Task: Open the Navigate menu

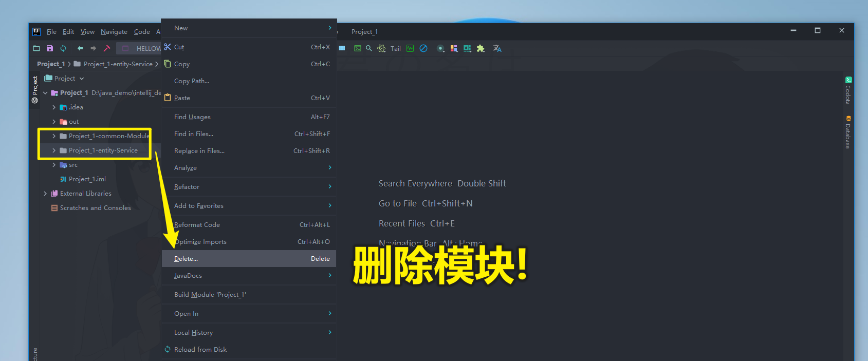Action: (x=114, y=32)
